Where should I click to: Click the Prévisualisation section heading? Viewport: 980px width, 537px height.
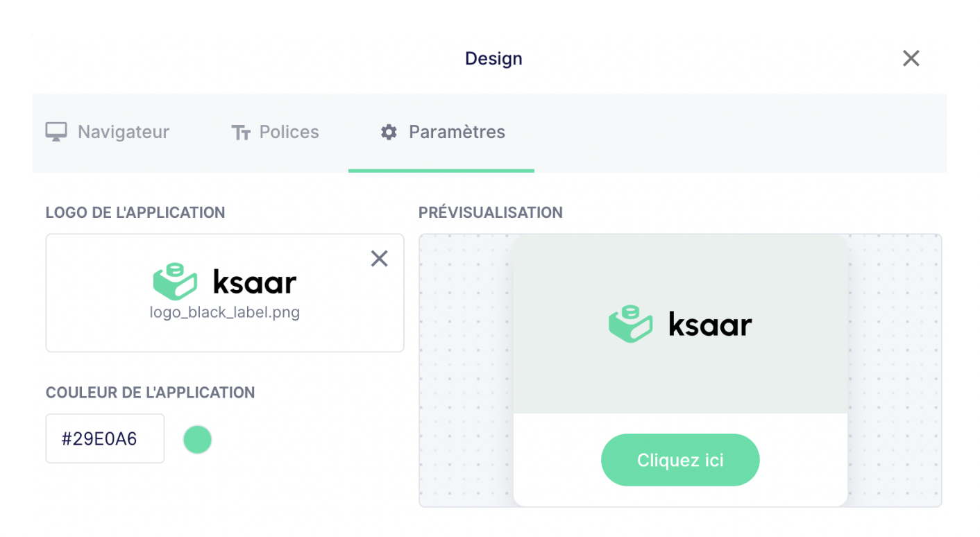coord(491,213)
